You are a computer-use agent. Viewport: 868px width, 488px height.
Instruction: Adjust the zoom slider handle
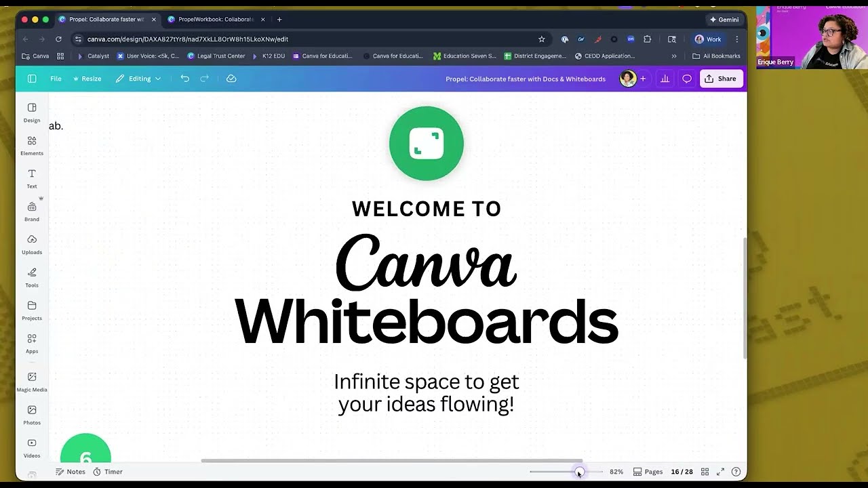[x=580, y=472]
